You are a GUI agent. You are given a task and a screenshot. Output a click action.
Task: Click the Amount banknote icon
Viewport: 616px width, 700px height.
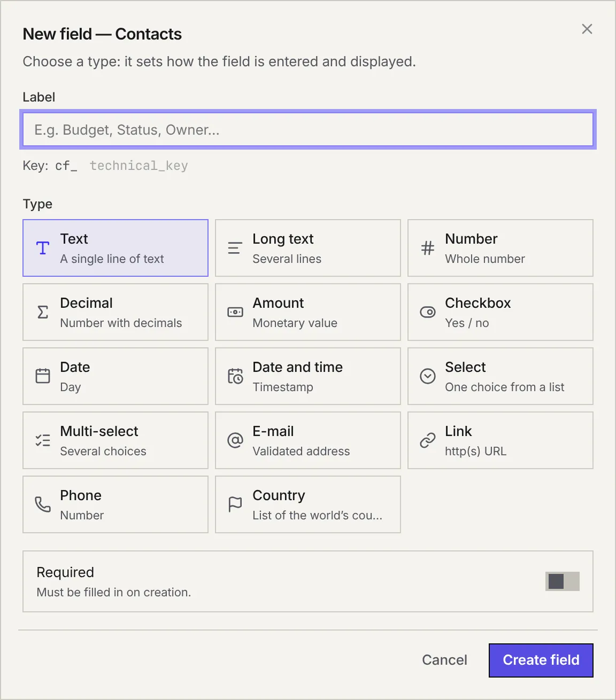[x=235, y=312]
